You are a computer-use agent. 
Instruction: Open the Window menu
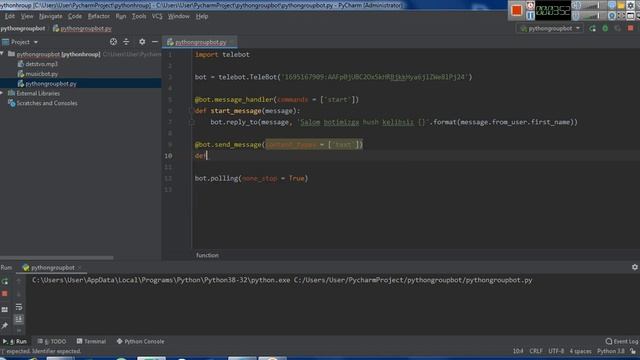[x=179, y=16]
